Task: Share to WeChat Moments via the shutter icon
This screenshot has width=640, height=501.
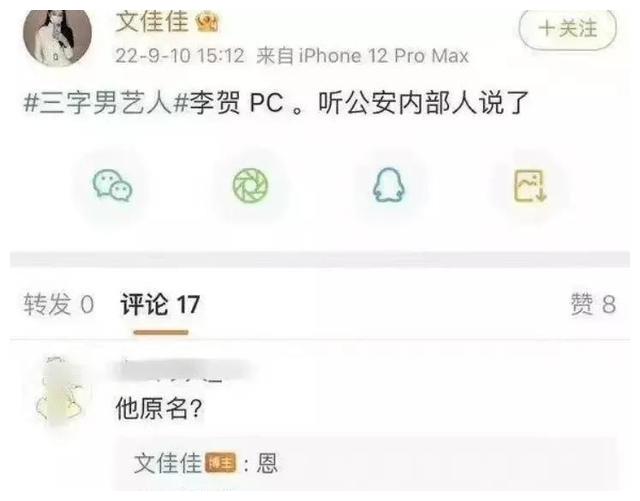Action: 251,185
